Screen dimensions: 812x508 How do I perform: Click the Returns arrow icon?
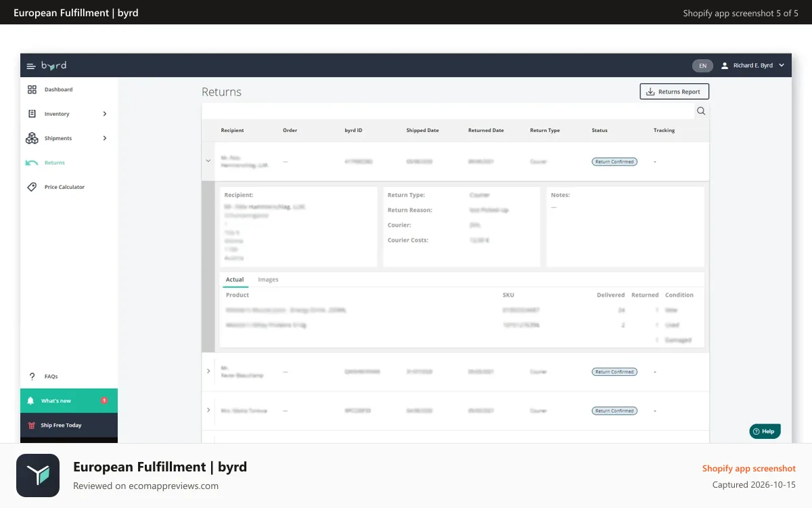tap(32, 163)
